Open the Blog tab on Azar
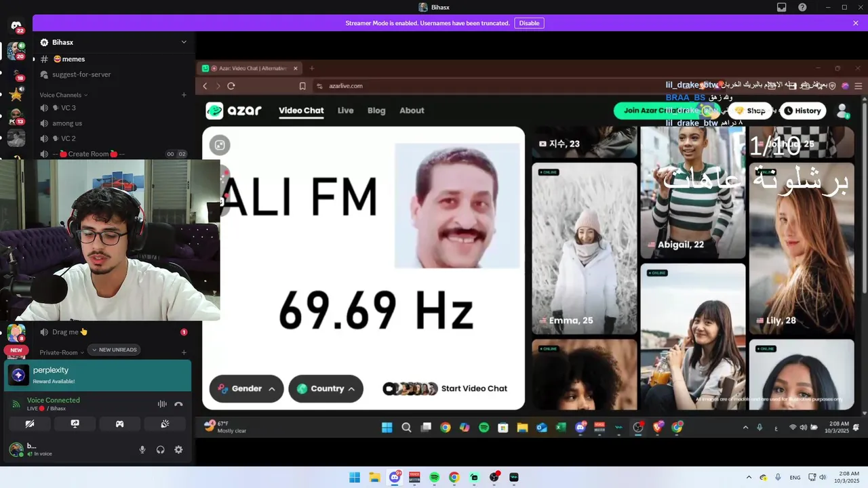 (376, 110)
